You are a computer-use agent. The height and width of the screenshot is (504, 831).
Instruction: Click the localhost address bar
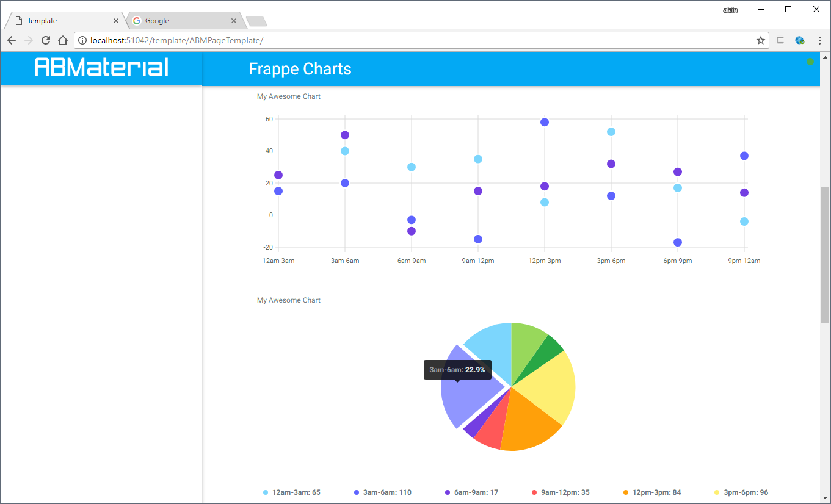coord(415,41)
